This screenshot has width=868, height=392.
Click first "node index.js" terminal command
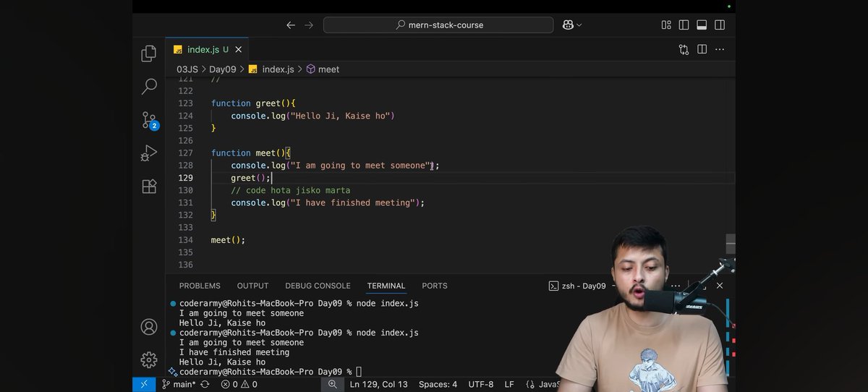coord(387,303)
